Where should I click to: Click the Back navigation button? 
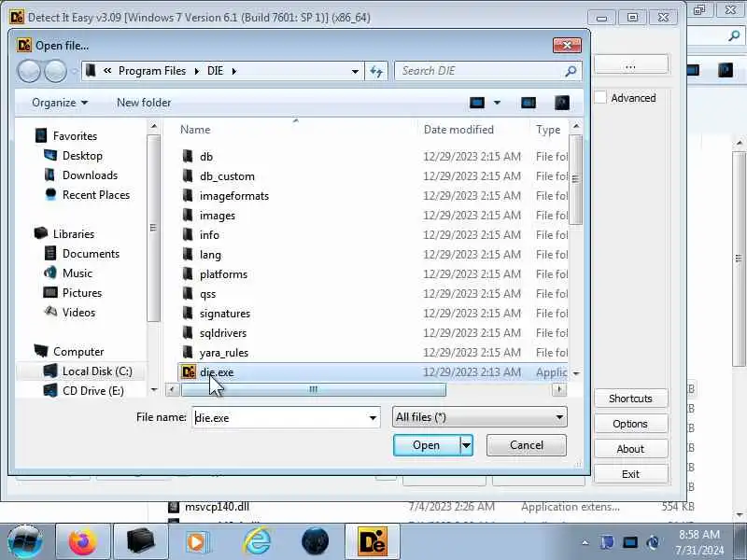(x=29, y=72)
